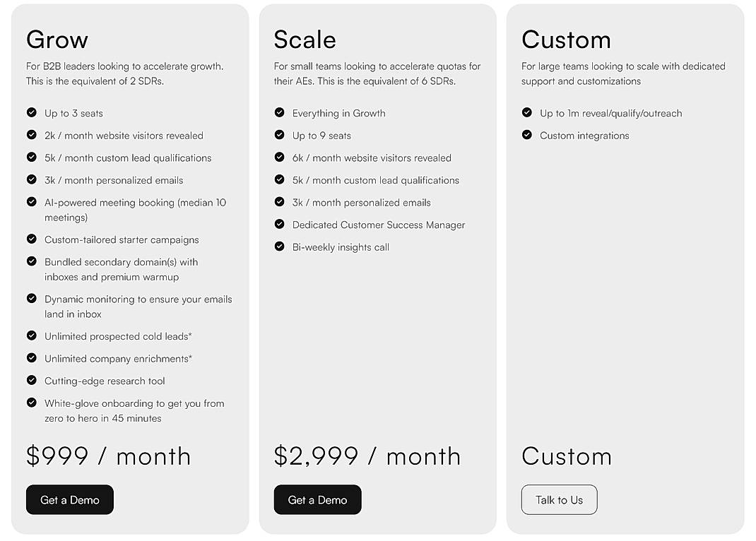Click the checkmark next to 'AI-powered meeting booking'
Screen dimensions: 756x541
(x=31, y=202)
